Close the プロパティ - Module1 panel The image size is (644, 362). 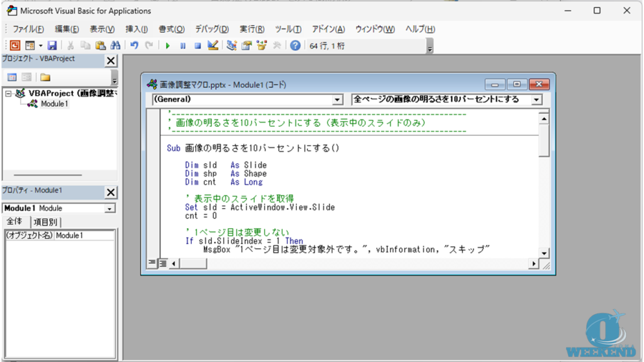(111, 192)
